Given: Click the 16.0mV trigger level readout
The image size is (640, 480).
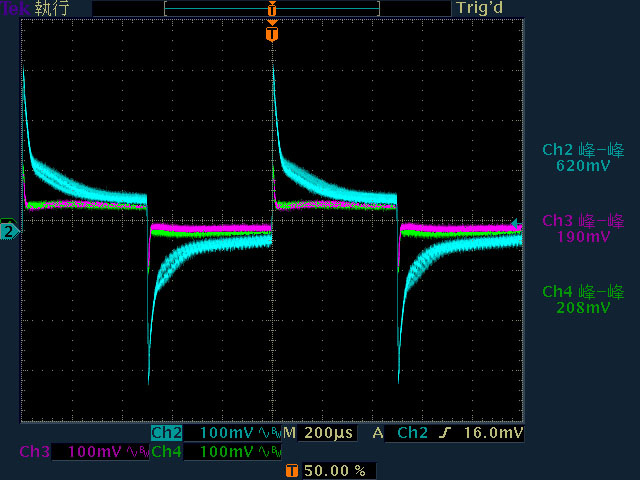Looking at the screenshot, I should tap(493, 433).
